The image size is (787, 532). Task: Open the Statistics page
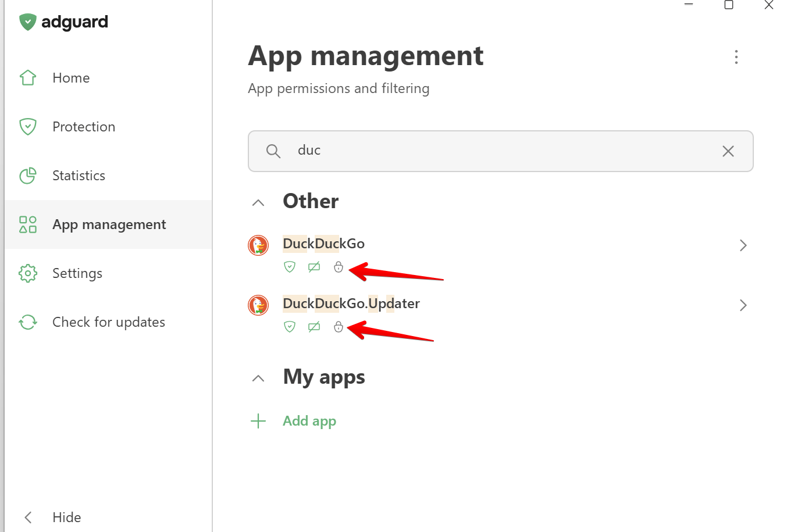(x=79, y=176)
